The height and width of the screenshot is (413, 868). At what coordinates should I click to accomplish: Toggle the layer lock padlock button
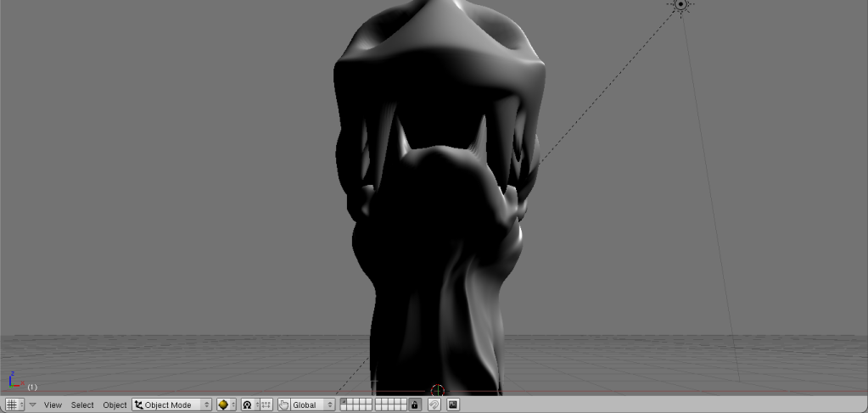tap(414, 405)
